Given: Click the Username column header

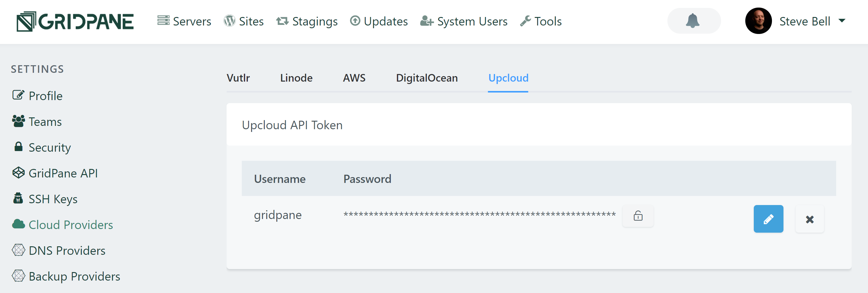Looking at the screenshot, I should 280,179.
